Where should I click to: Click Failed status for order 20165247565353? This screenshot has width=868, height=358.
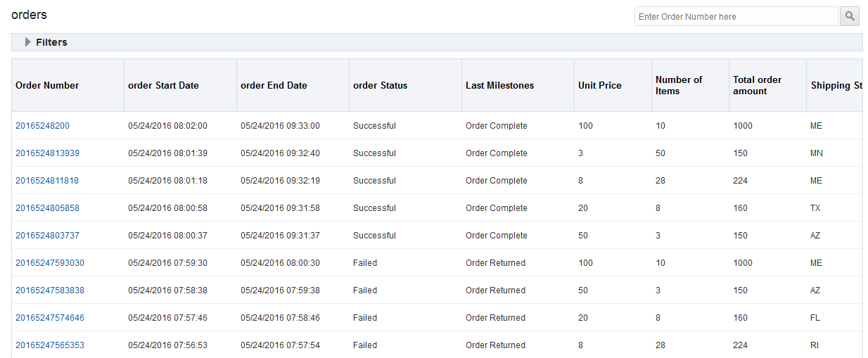pos(365,345)
